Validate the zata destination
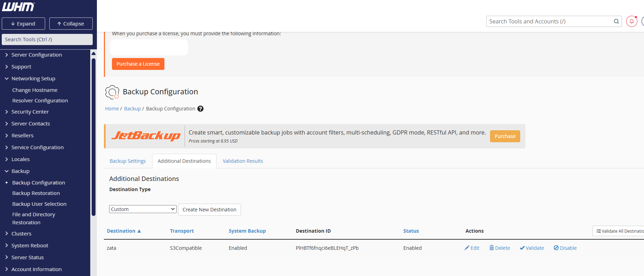Image resolution: width=644 pixels, height=276 pixels. (x=532, y=248)
